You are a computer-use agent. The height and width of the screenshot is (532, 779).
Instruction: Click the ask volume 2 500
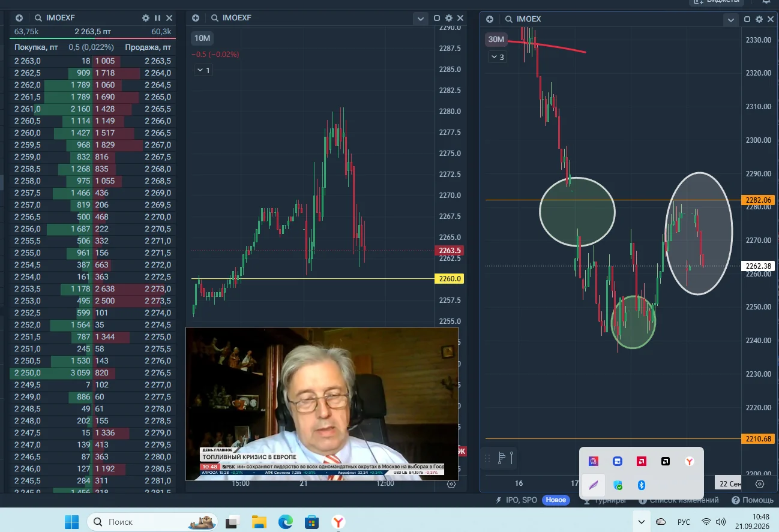tap(105, 300)
